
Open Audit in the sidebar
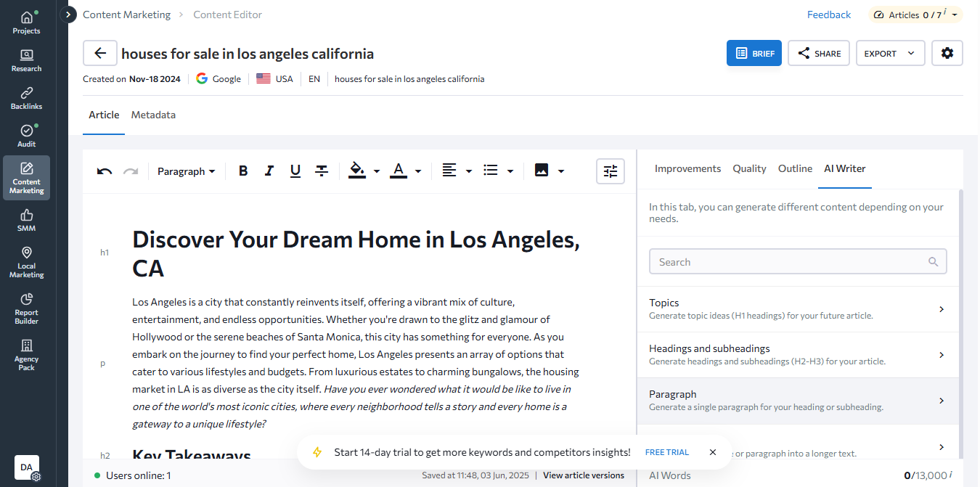(x=26, y=136)
